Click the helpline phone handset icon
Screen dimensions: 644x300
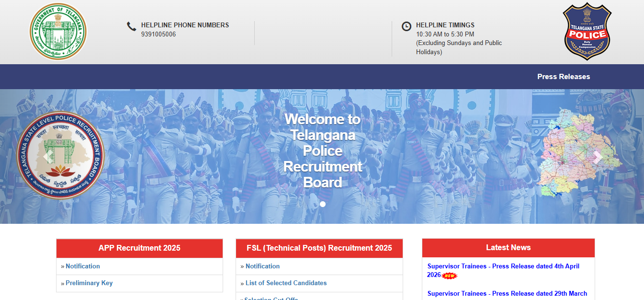coord(131,26)
